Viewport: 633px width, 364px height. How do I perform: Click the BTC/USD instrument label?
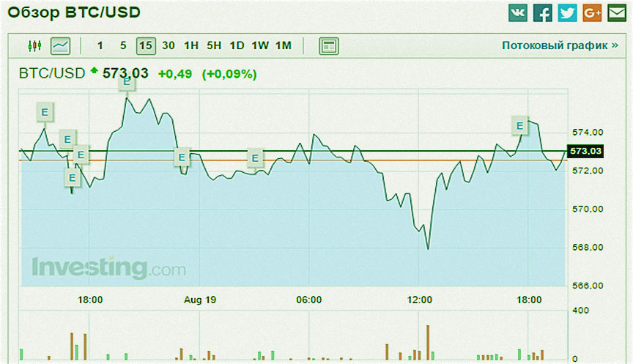51,73
